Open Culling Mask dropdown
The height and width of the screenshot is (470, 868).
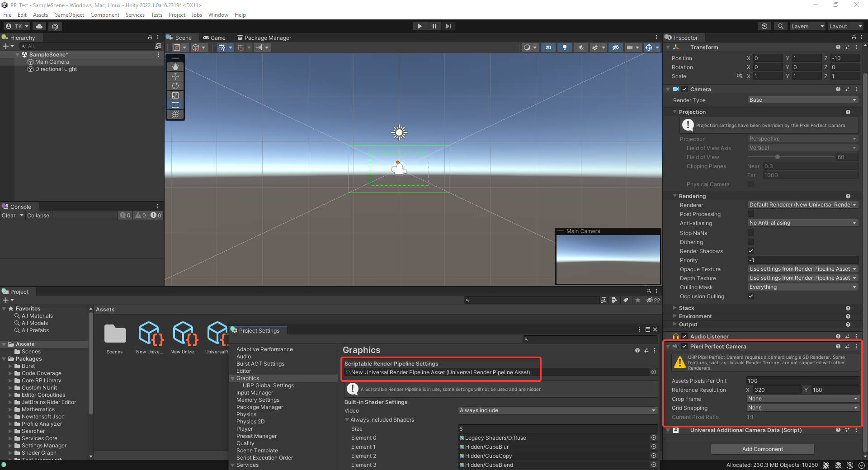click(803, 287)
